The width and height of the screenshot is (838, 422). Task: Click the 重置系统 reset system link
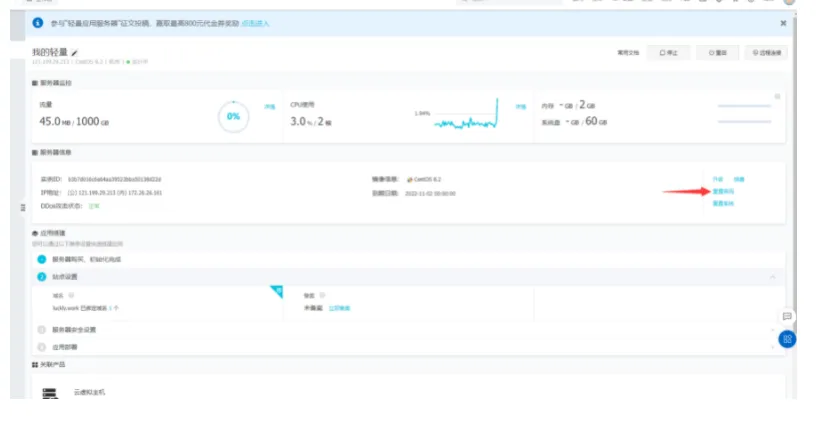click(x=723, y=204)
